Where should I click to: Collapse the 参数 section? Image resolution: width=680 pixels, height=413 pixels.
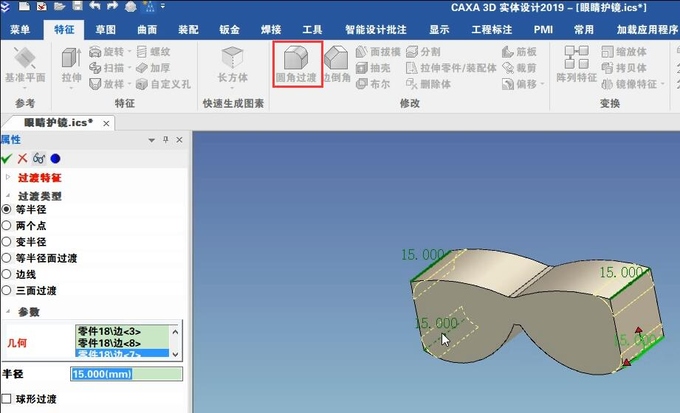(x=7, y=311)
